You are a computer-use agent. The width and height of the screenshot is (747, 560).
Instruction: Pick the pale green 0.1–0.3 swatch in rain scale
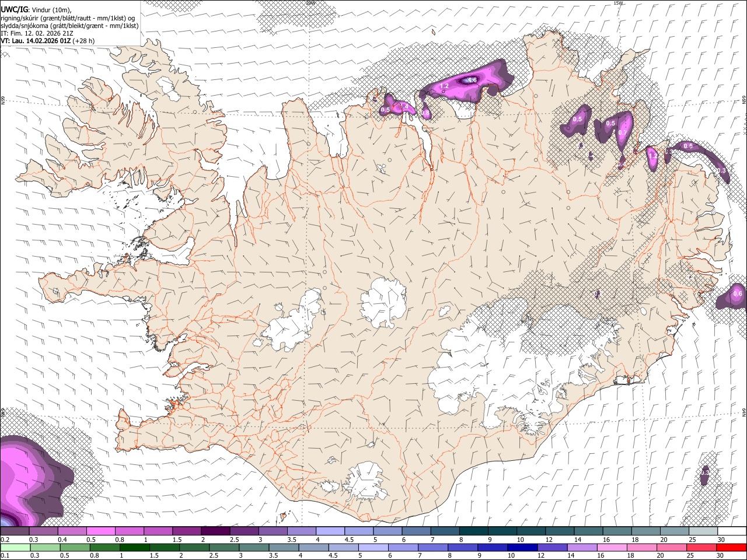(15, 547)
